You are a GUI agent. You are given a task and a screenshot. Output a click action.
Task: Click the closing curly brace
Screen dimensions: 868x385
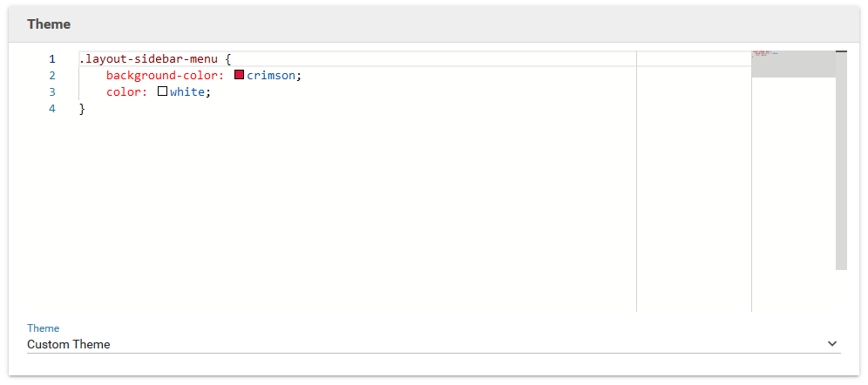coord(82,109)
